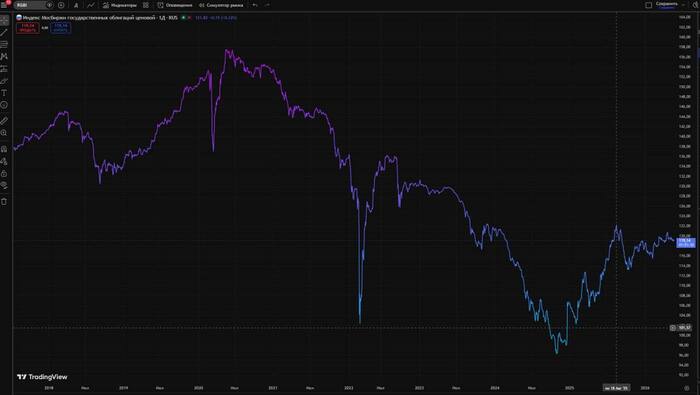Undo last chart action arrow
Image resolution: width=700 pixels, height=395 pixels.
255,5
